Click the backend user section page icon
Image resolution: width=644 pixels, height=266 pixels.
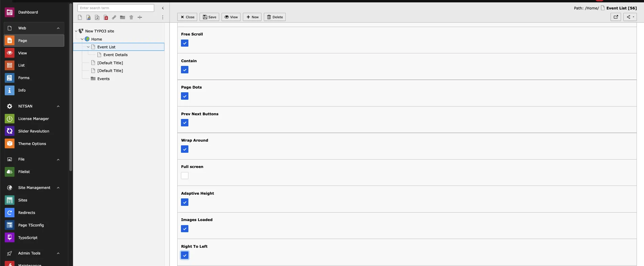(88, 17)
